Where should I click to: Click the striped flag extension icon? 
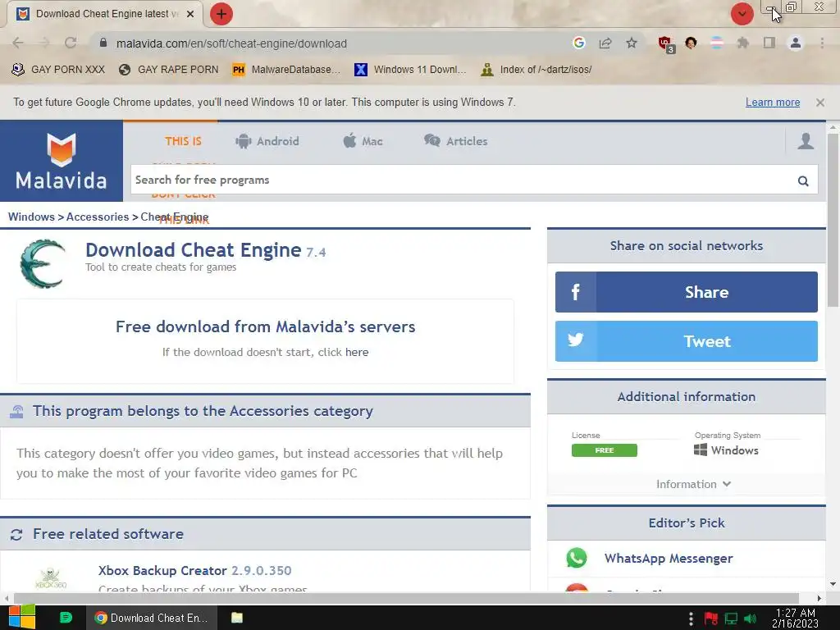(x=717, y=43)
